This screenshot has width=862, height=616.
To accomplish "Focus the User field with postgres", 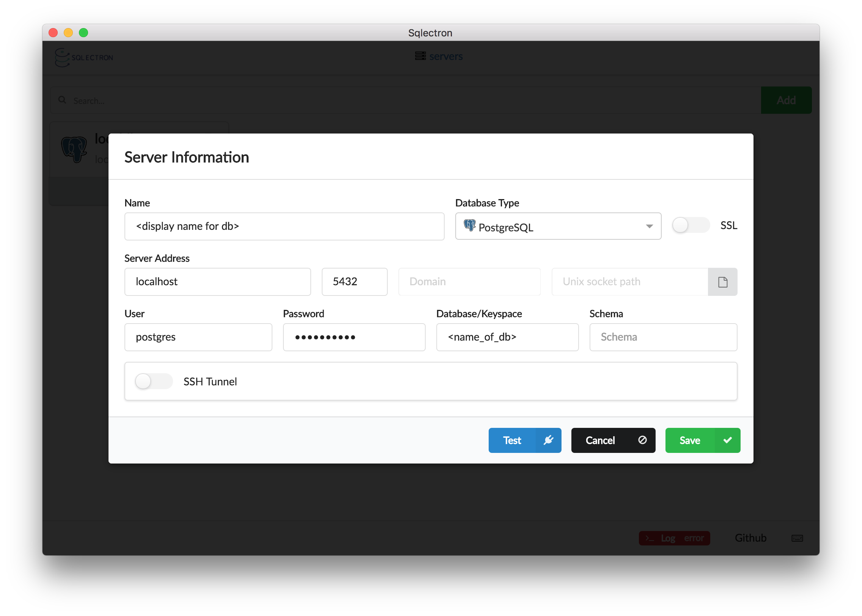I will click(198, 337).
